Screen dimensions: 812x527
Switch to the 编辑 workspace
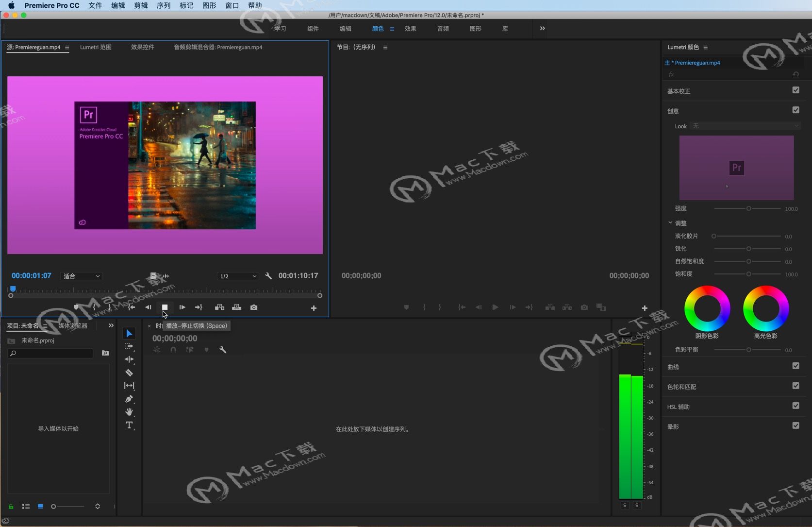click(x=346, y=29)
